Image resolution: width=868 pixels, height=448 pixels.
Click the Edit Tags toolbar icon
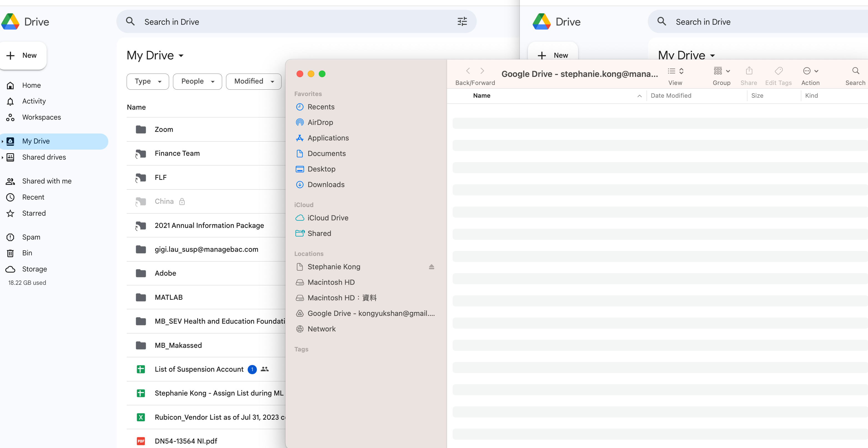(x=778, y=71)
